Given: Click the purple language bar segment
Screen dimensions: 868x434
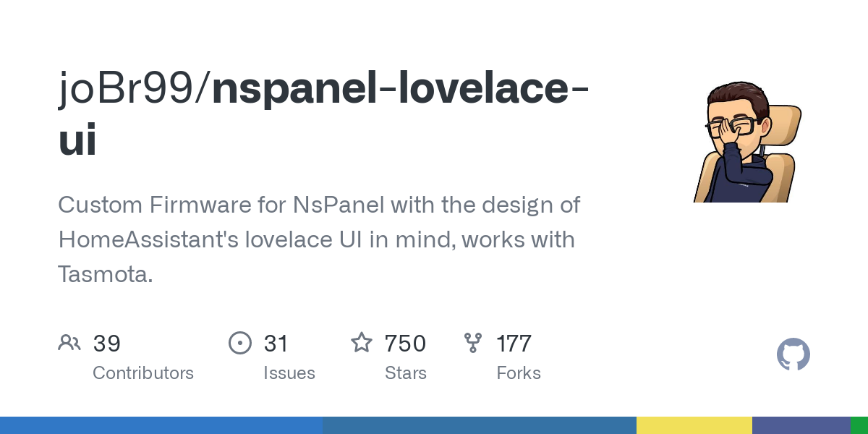Looking at the screenshot, I should [x=801, y=425].
